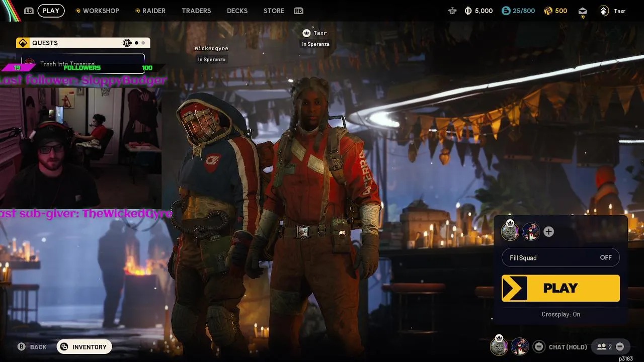
Task: Click the streamer webcam overlay
Action: 80,148
